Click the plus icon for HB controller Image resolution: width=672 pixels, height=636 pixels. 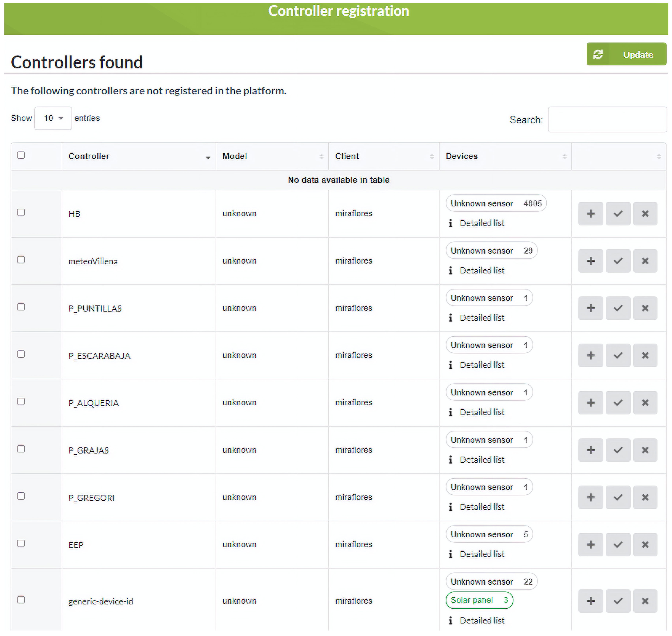[x=590, y=214]
